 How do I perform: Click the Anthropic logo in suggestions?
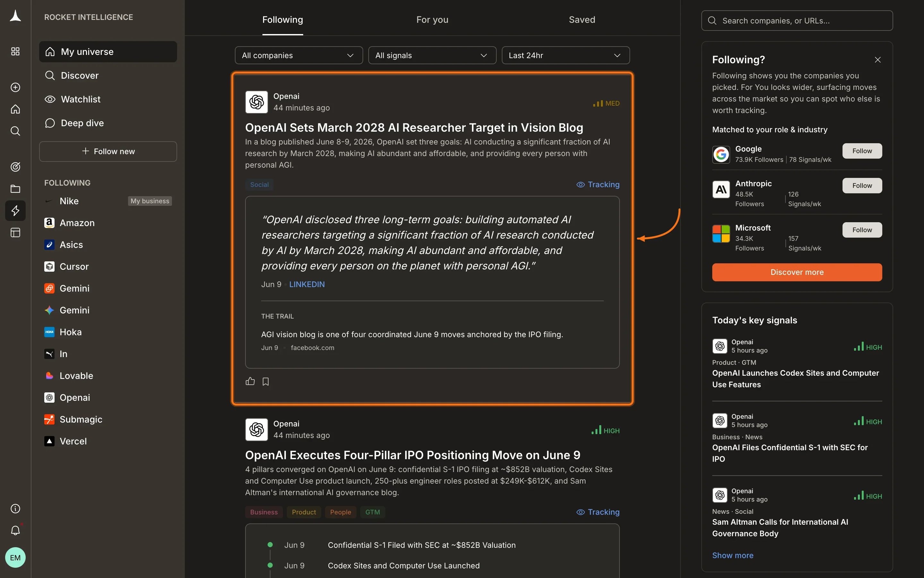pos(721,189)
